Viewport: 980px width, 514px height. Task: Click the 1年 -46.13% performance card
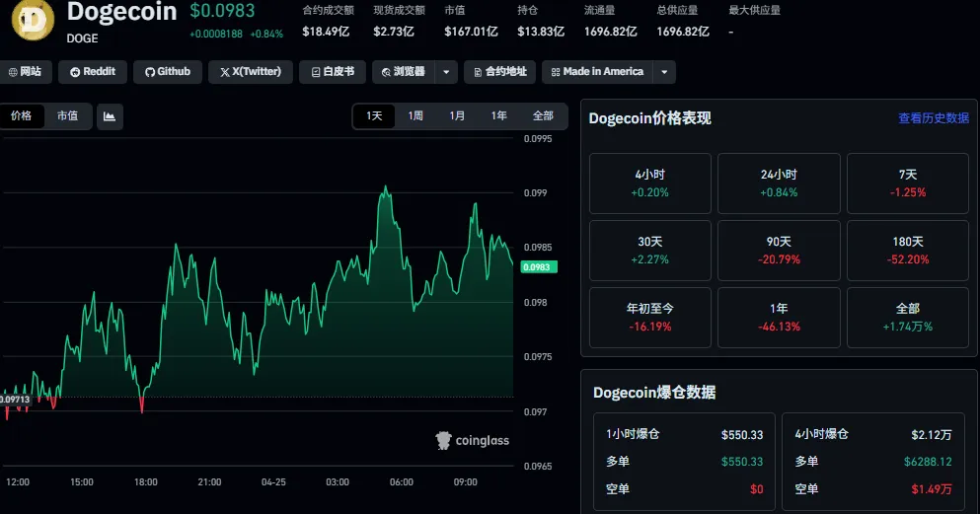[x=779, y=318]
